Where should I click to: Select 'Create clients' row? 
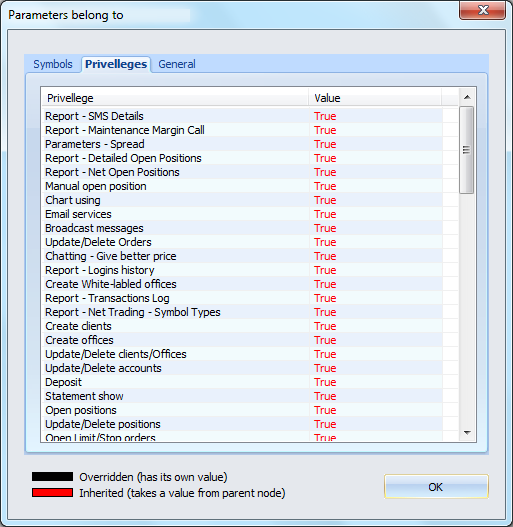point(242,326)
